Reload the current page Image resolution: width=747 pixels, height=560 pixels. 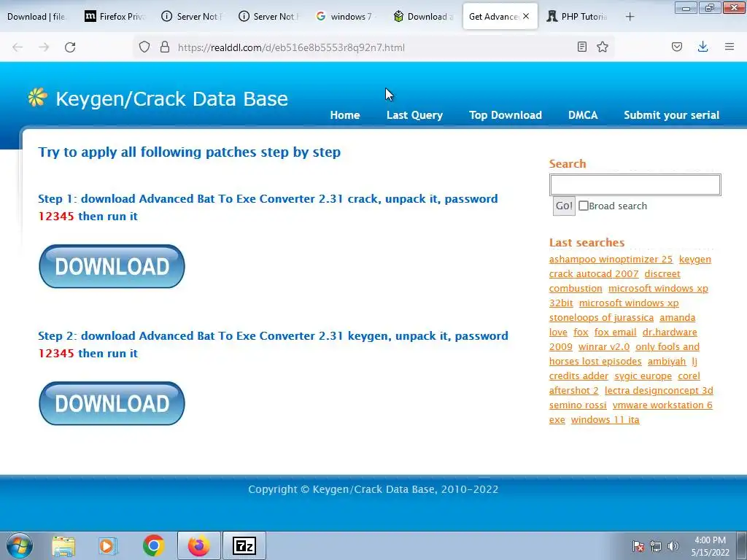(x=70, y=47)
